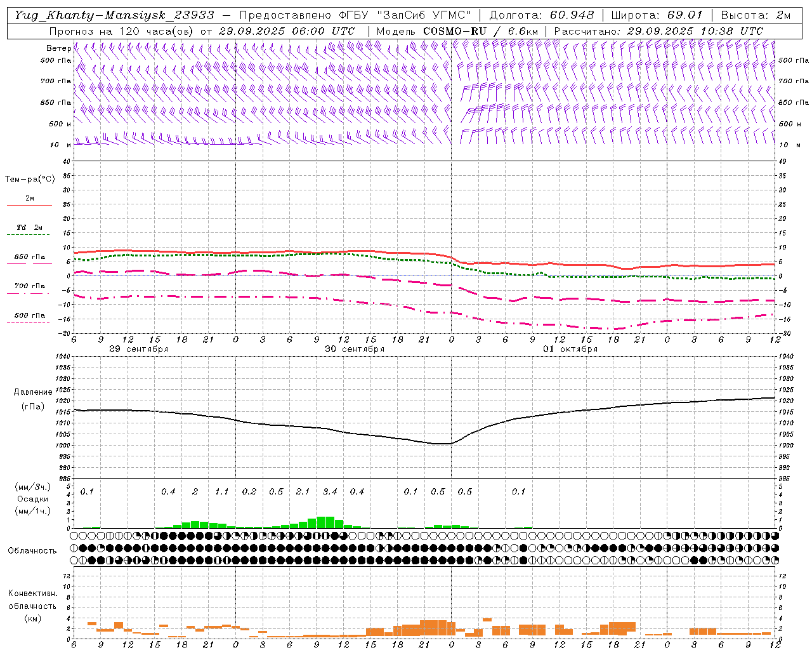The height and width of the screenshot is (650, 812).
Task: Click the 0.2 precipitation amount value
Action: tap(249, 492)
